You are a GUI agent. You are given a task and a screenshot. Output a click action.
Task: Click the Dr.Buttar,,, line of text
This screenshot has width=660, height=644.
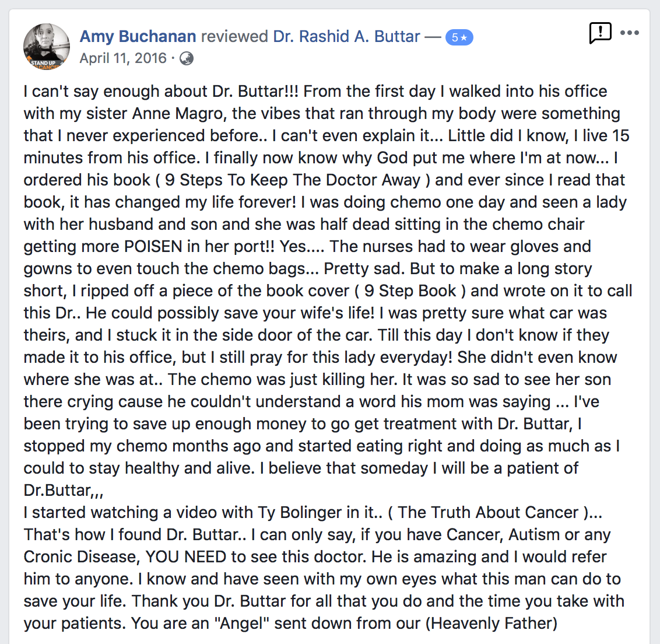point(64,491)
